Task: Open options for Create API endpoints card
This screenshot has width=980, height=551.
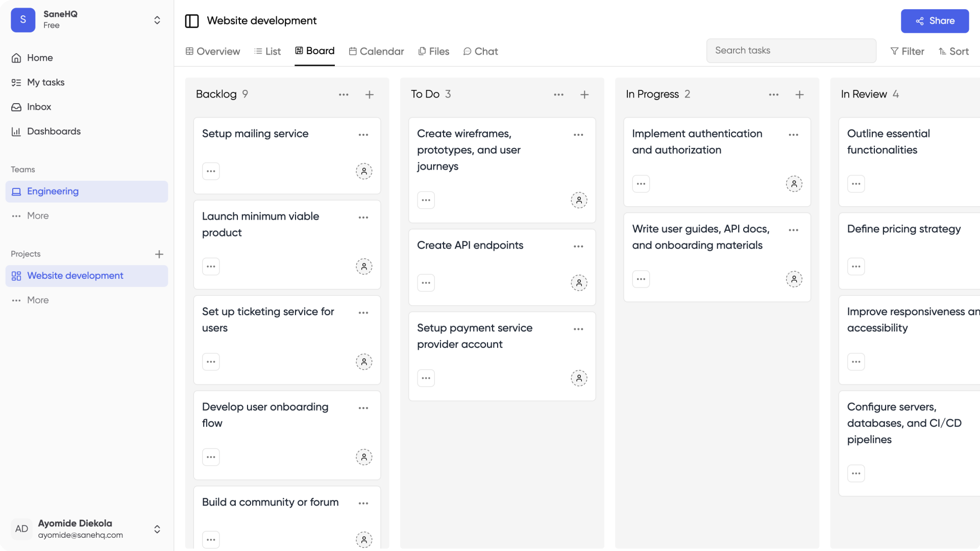Action: [578, 246]
